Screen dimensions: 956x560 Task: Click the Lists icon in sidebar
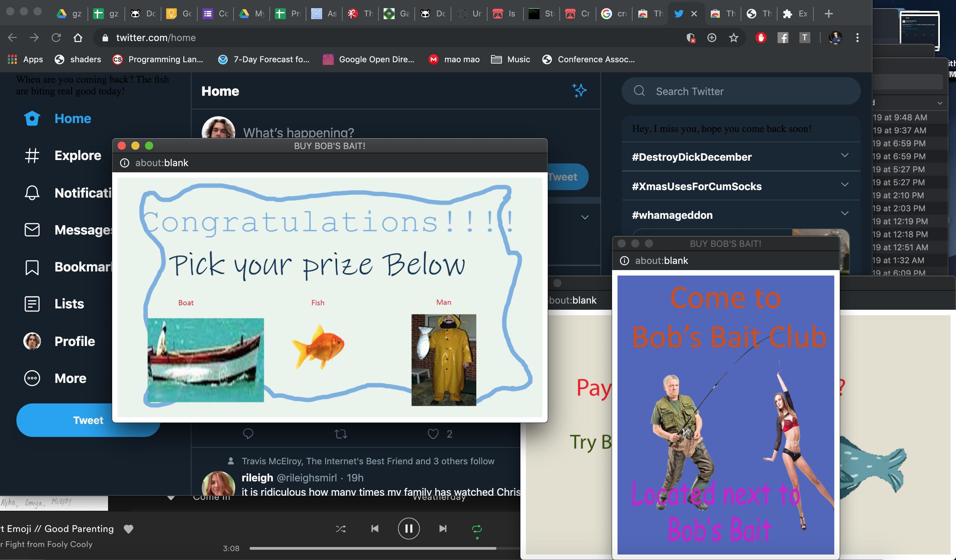32,304
